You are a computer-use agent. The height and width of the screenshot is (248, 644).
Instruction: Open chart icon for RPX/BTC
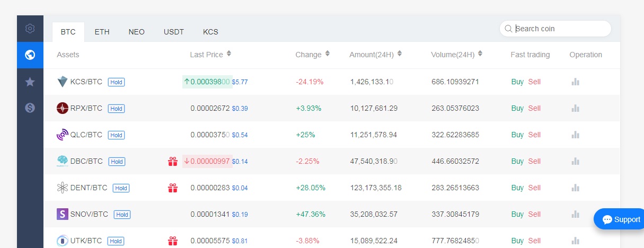[575, 108]
